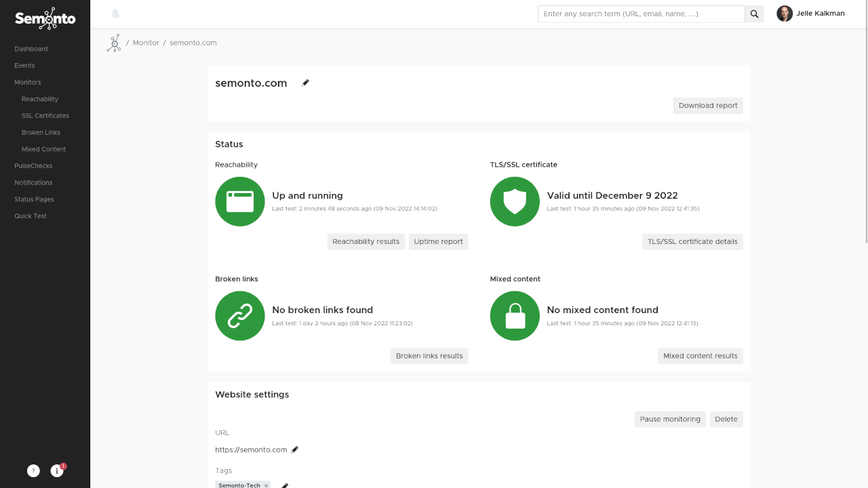Open Mixed Content sidebar item
The width and height of the screenshot is (868, 488).
click(x=44, y=149)
